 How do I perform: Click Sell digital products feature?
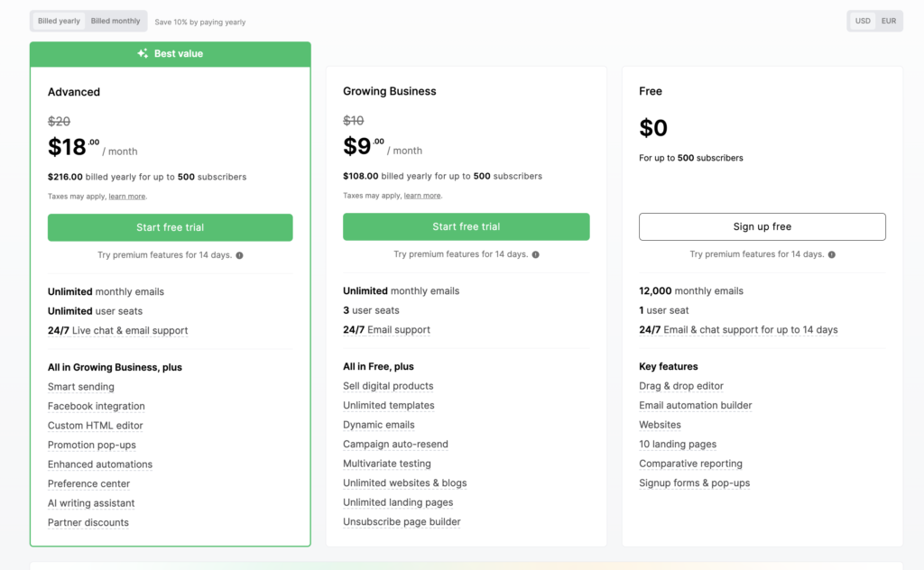point(388,386)
